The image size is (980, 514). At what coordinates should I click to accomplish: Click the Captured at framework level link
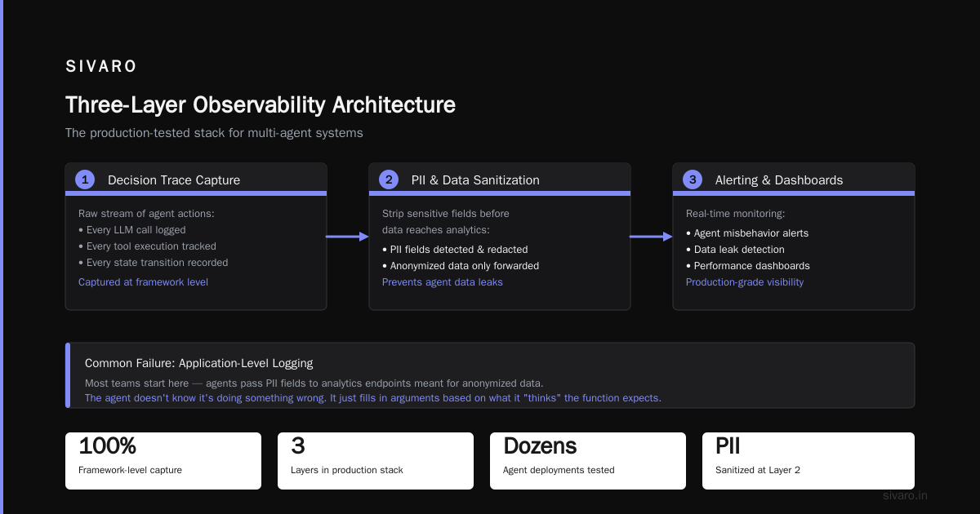pos(143,282)
